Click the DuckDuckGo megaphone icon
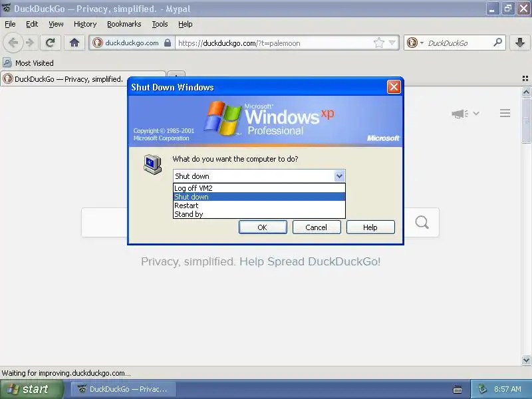 [x=460, y=114]
